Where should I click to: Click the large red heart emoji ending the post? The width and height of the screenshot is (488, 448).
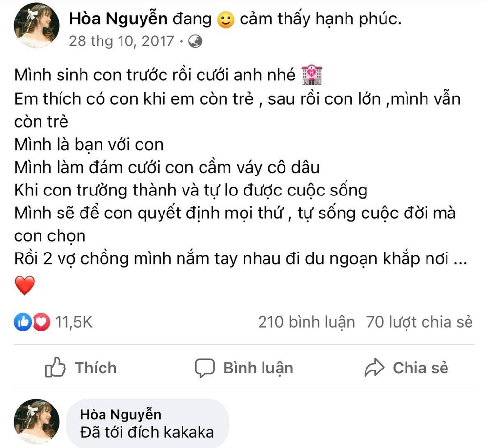pos(25,285)
